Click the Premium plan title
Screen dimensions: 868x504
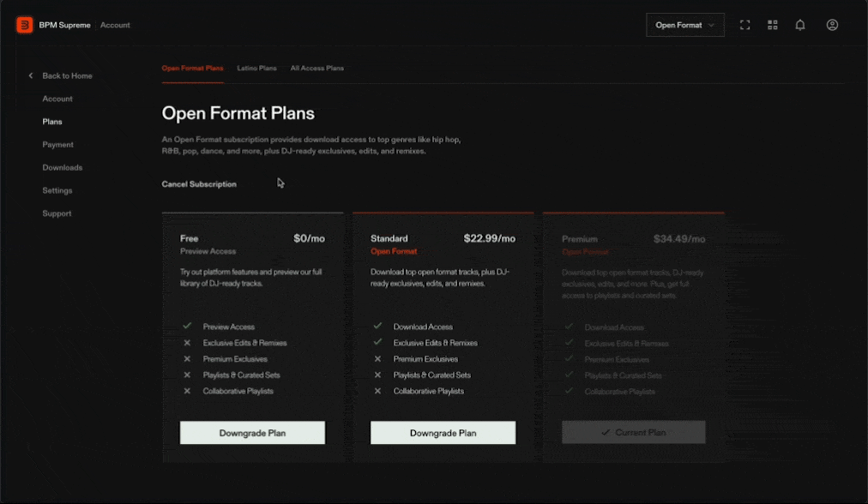point(580,239)
